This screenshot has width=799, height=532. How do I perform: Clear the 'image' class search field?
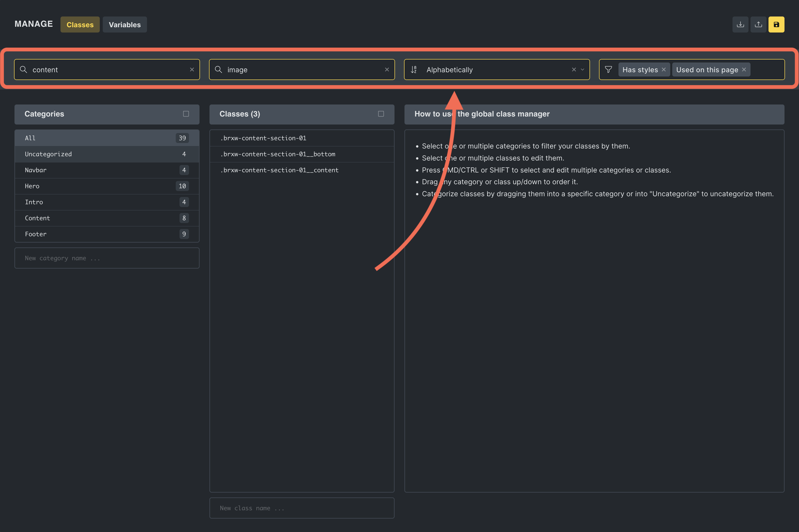(387, 69)
